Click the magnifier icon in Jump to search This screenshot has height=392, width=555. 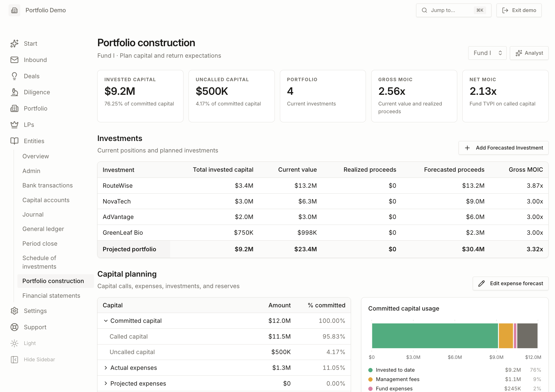pyautogui.click(x=424, y=10)
